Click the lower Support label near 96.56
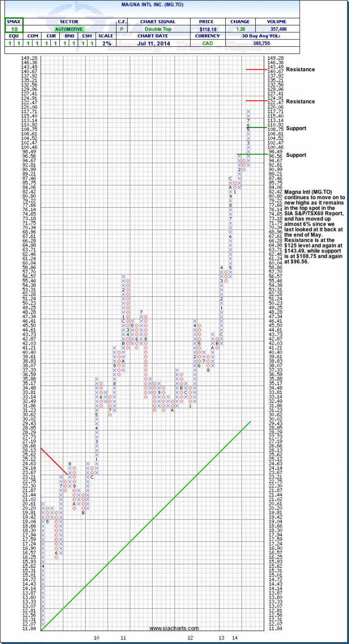 tap(296, 155)
